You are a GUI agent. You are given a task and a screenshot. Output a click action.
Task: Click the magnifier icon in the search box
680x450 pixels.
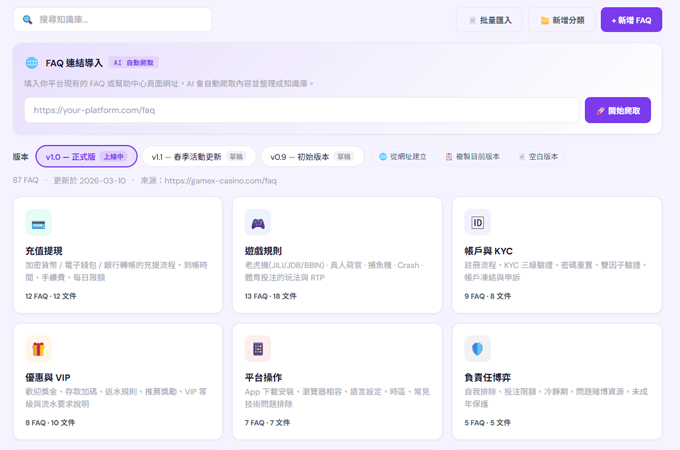tap(28, 20)
